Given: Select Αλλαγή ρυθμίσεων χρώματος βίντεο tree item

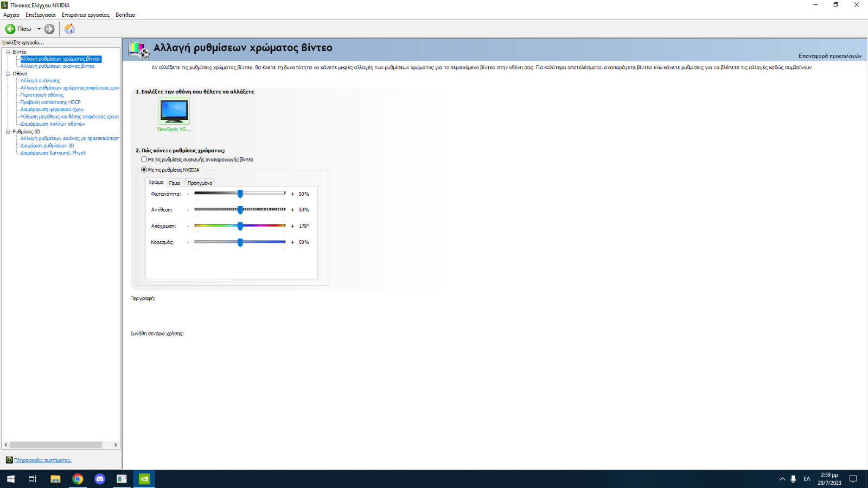Looking at the screenshot, I should pos(60,59).
